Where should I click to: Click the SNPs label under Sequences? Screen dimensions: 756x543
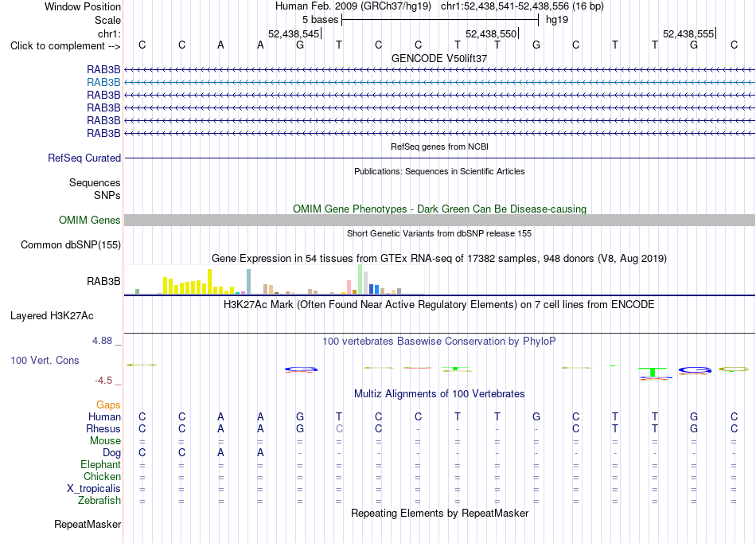107,195
